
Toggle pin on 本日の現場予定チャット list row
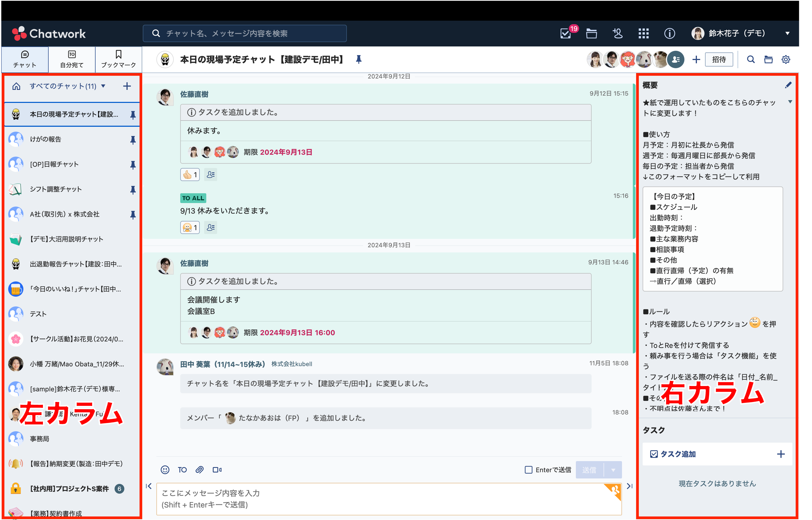(133, 115)
